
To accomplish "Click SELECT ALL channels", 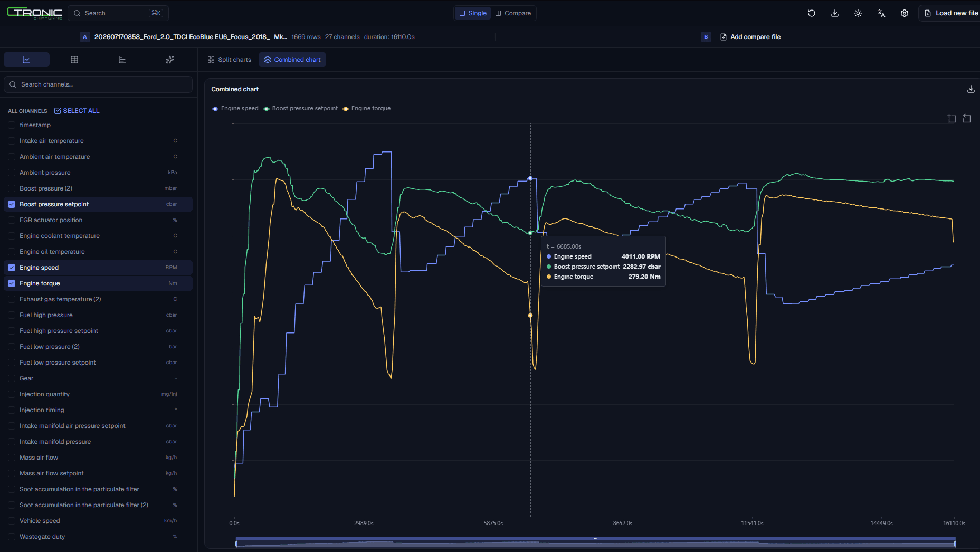I will (77, 111).
